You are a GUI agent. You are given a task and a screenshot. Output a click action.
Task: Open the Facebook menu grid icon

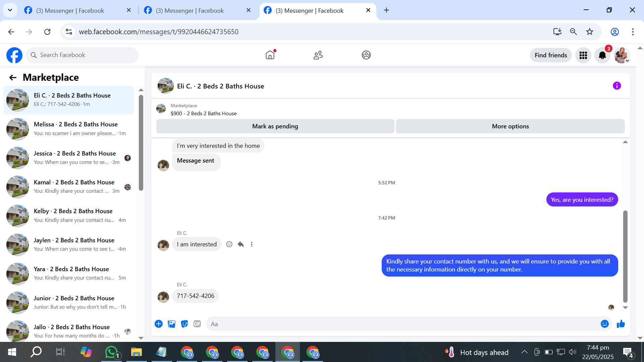tap(583, 55)
